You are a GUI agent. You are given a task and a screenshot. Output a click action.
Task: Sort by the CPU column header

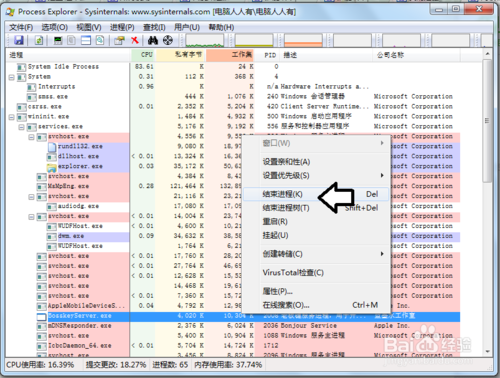tap(143, 55)
